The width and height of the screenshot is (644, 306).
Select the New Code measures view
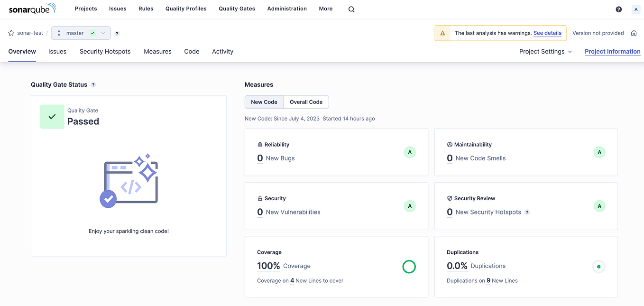(x=264, y=102)
